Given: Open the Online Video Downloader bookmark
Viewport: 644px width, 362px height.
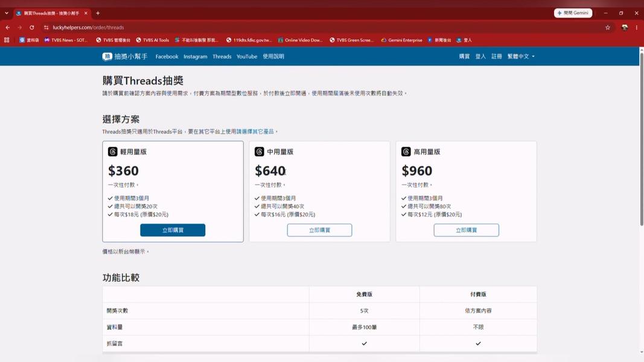Looking at the screenshot, I should click(300, 40).
